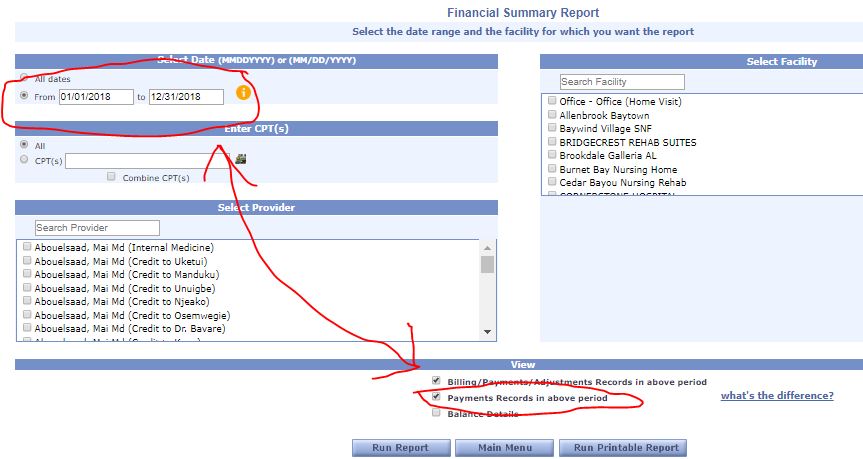Screen dimensions: 863x459
Task: Click the orange date info icon
Action: coord(243,94)
